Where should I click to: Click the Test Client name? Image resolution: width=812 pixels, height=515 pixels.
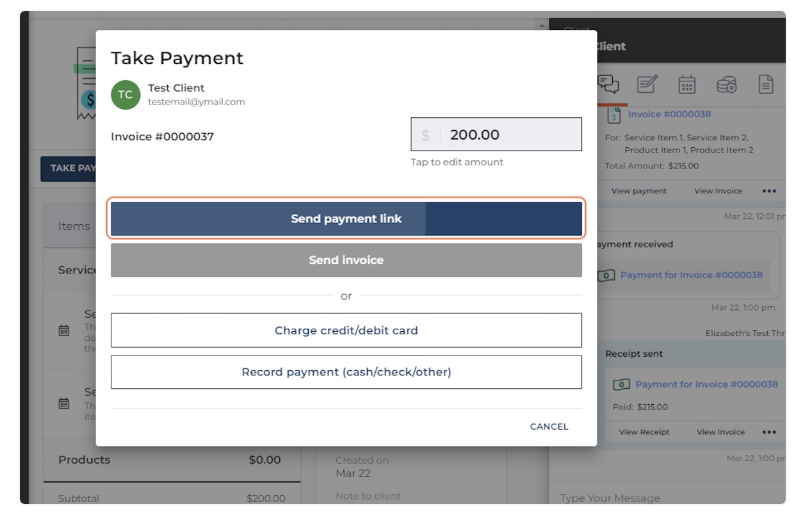pyautogui.click(x=176, y=88)
